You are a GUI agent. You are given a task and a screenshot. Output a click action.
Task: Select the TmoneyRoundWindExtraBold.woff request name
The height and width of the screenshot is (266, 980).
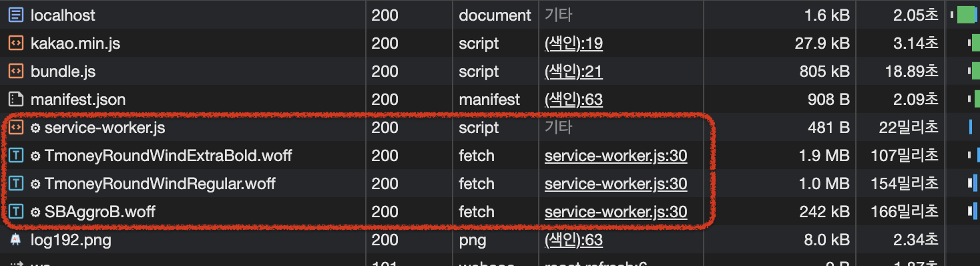[168, 156]
